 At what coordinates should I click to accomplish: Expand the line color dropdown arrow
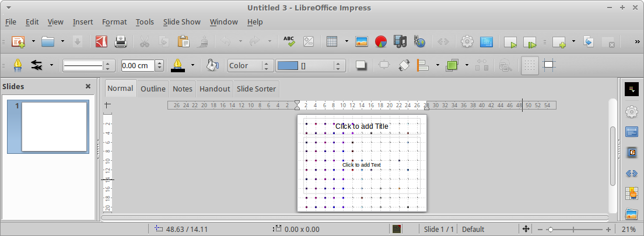(192, 66)
